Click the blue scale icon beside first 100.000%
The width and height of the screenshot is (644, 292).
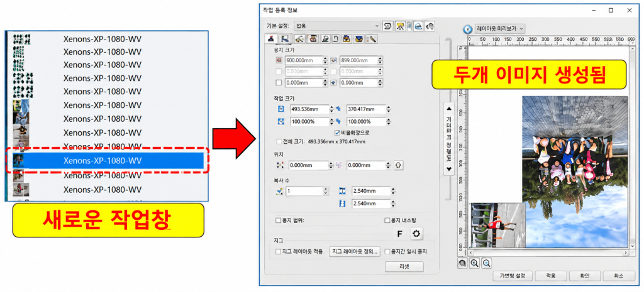click(x=281, y=122)
